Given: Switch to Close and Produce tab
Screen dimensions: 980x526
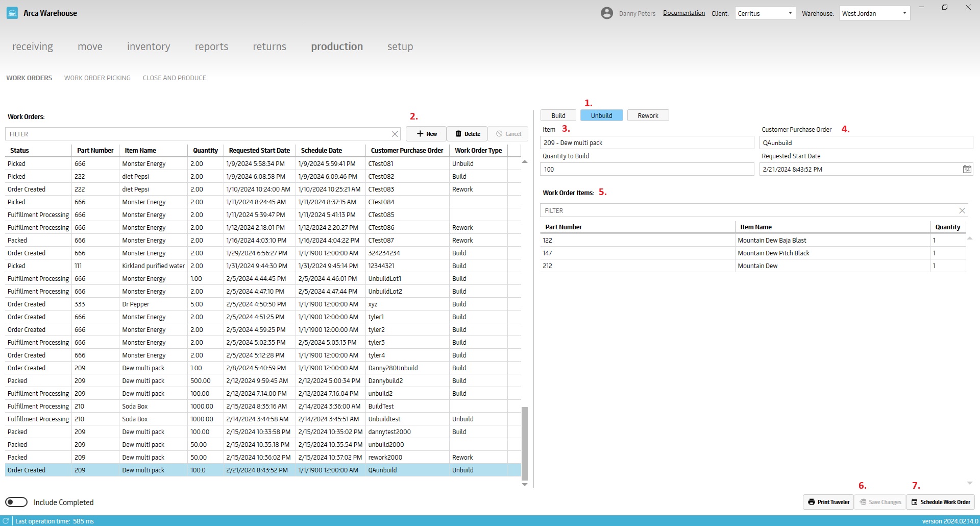Looking at the screenshot, I should point(175,78).
